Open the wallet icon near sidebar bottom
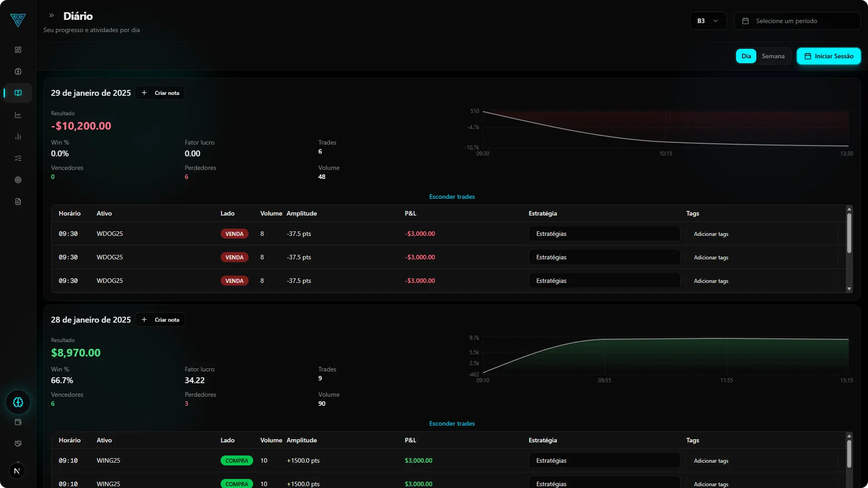Viewport: 868px width, 488px height. pos(18,422)
